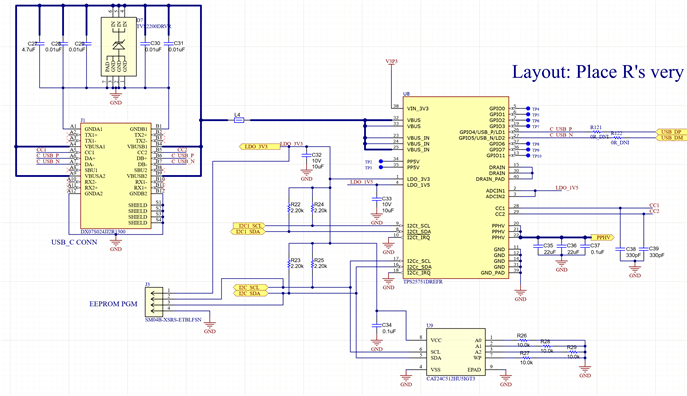Click test point TP4 dot
Screen dimensions: 687x396
tap(528, 108)
